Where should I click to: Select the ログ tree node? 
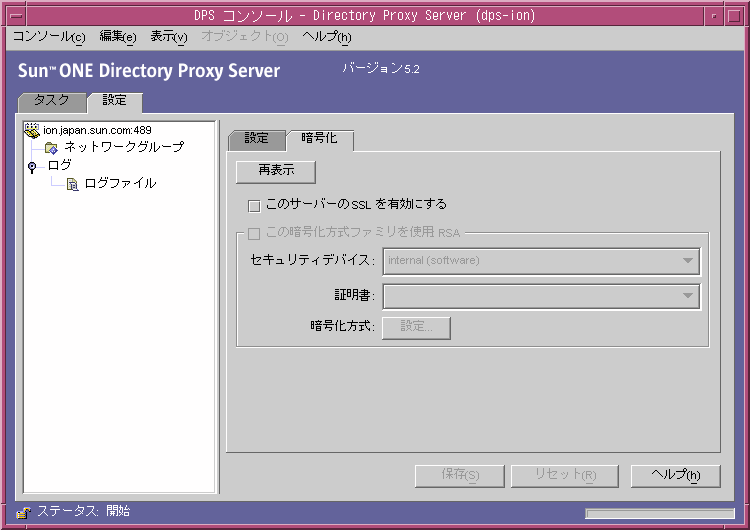click(x=60, y=166)
